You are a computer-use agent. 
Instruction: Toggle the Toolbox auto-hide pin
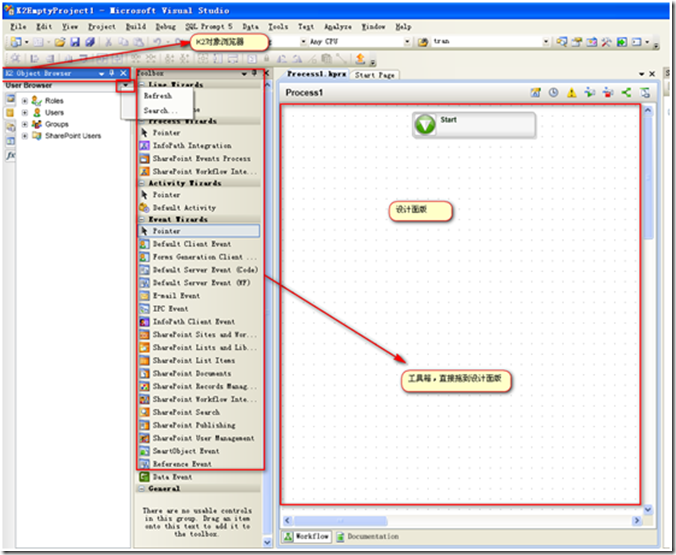pyautogui.click(x=254, y=73)
